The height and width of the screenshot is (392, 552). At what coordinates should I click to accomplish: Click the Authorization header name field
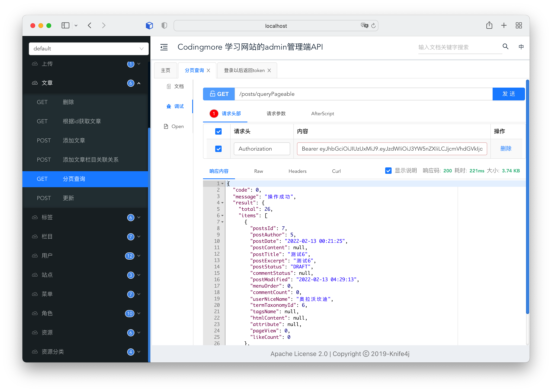point(262,149)
